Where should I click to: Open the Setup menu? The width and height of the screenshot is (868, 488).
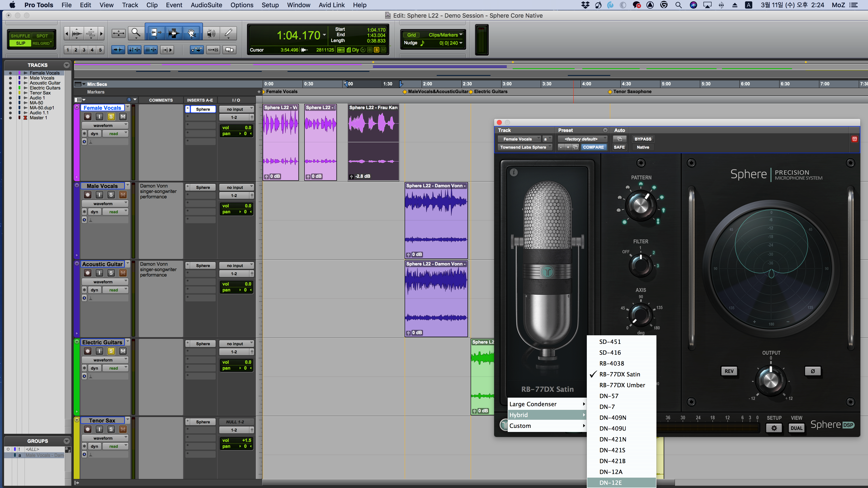270,5
